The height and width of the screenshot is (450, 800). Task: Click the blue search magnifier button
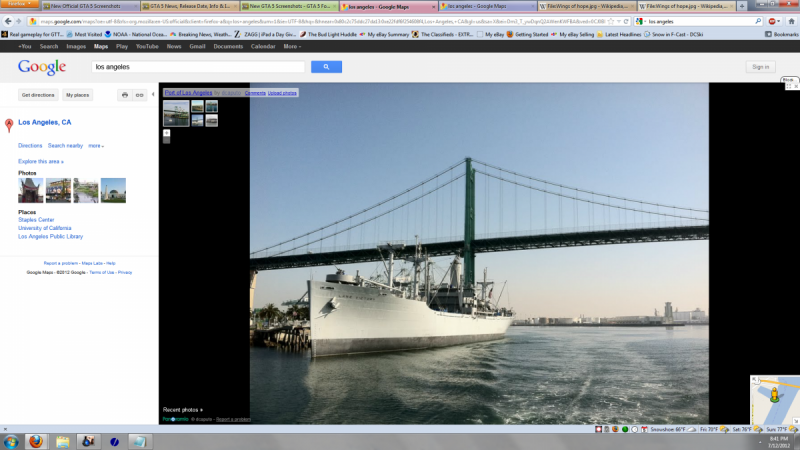(x=326, y=67)
